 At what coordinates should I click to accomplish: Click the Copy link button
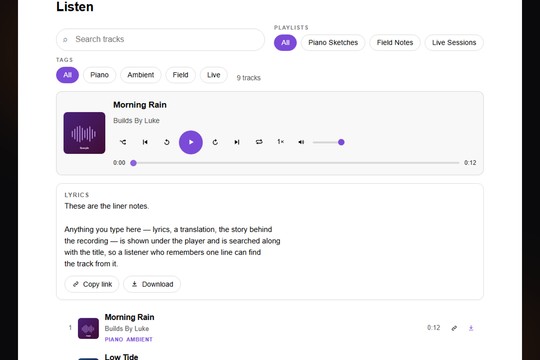pos(92,284)
